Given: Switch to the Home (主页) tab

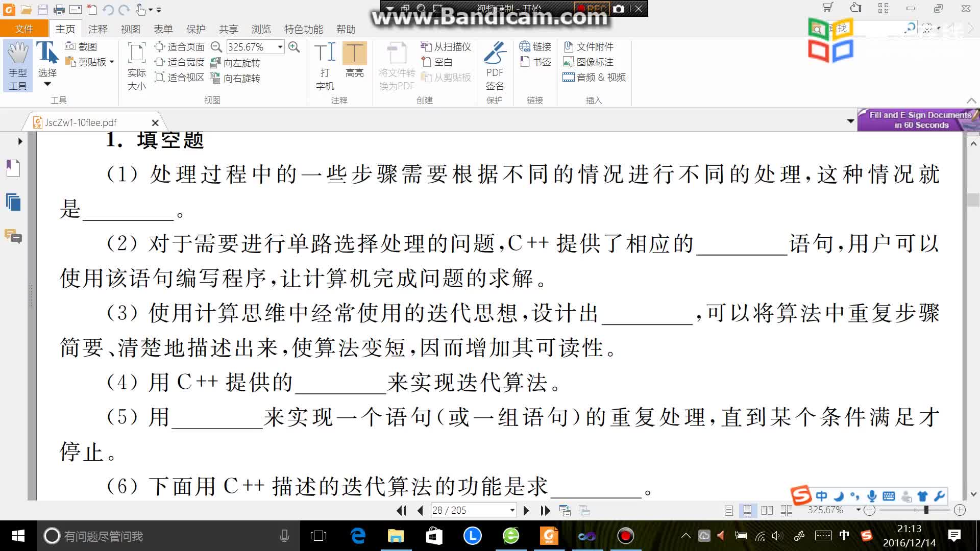Looking at the screenshot, I should 65,29.
